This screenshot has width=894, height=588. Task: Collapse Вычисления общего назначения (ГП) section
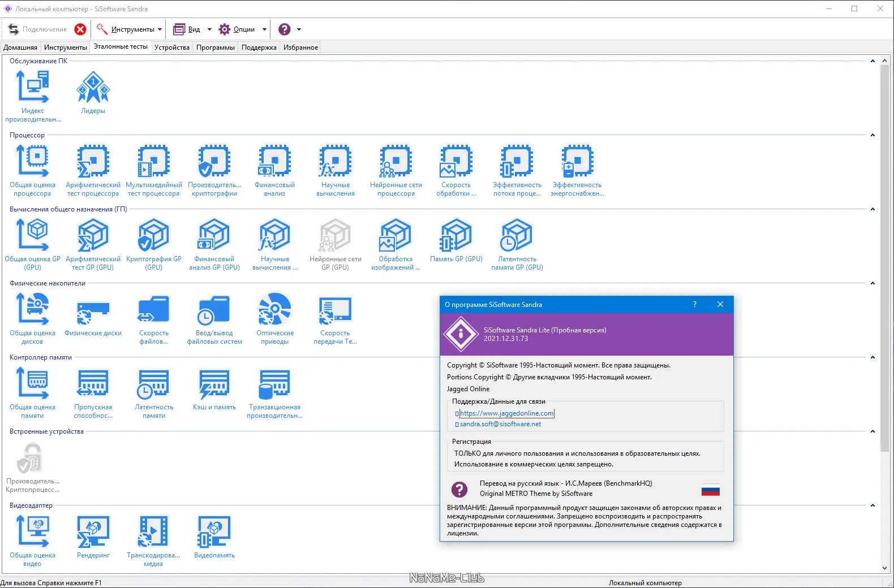tap(872, 209)
